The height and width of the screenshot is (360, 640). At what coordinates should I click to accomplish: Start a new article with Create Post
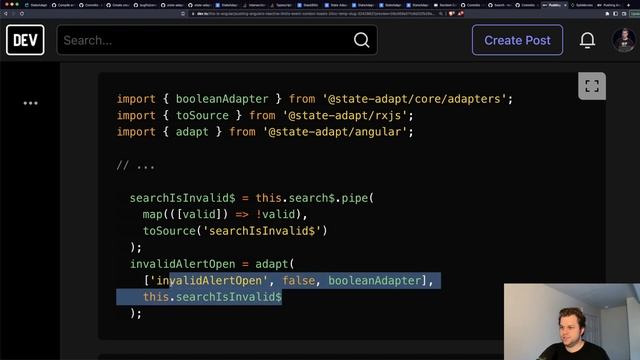(x=517, y=40)
